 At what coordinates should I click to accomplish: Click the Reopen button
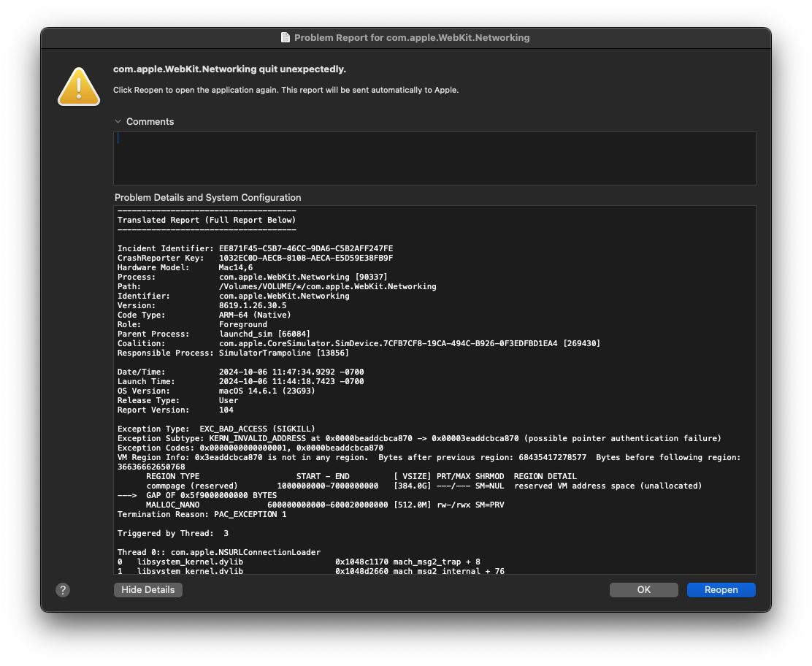tap(721, 590)
